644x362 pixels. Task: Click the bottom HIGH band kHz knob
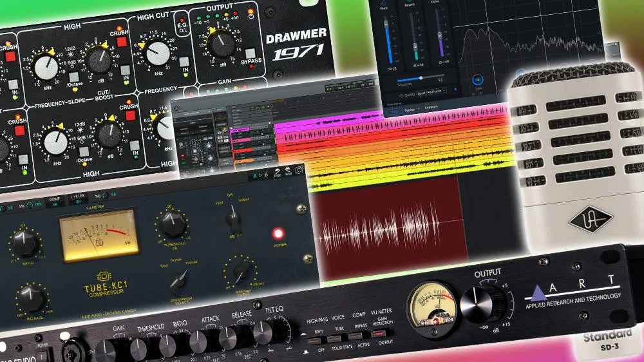(x=56, y=142)
